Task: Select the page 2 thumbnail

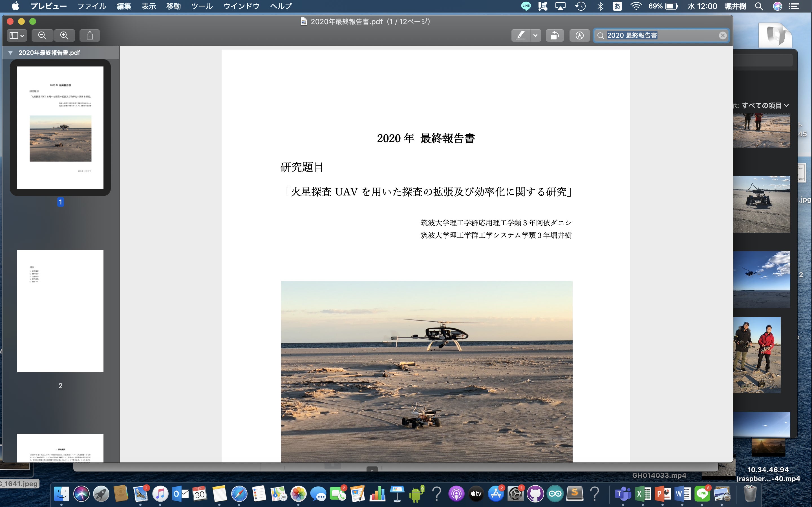Action: tap(60, 311)
